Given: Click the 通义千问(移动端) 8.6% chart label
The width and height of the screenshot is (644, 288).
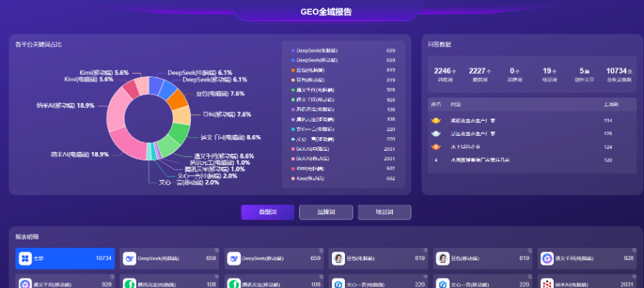Looking at the screenshot, I should [224, 156].
